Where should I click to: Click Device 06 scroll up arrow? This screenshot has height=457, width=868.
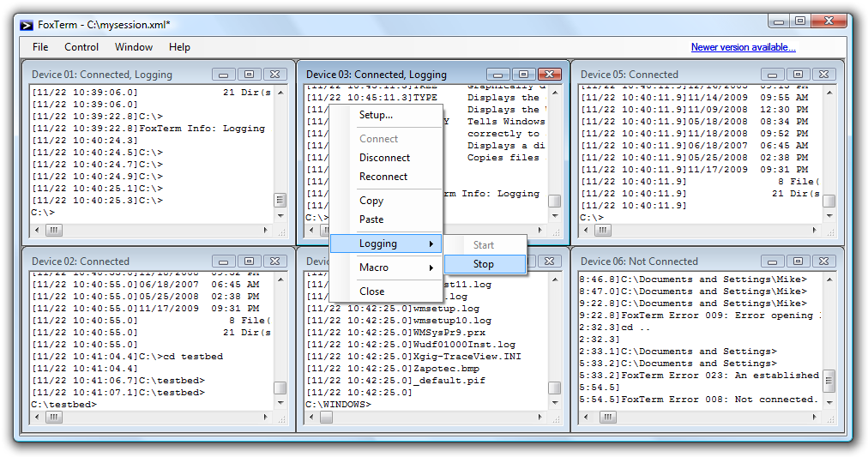(829, 280)
